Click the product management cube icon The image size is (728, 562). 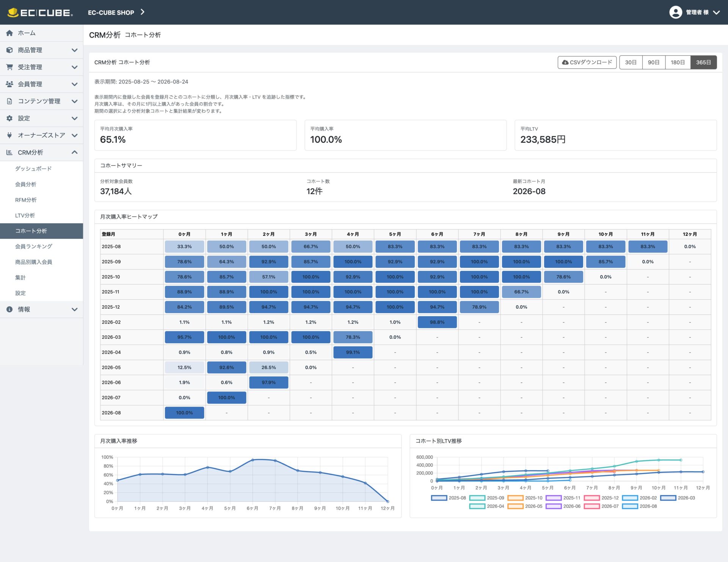pyautogui.click(x=9, y=50)
